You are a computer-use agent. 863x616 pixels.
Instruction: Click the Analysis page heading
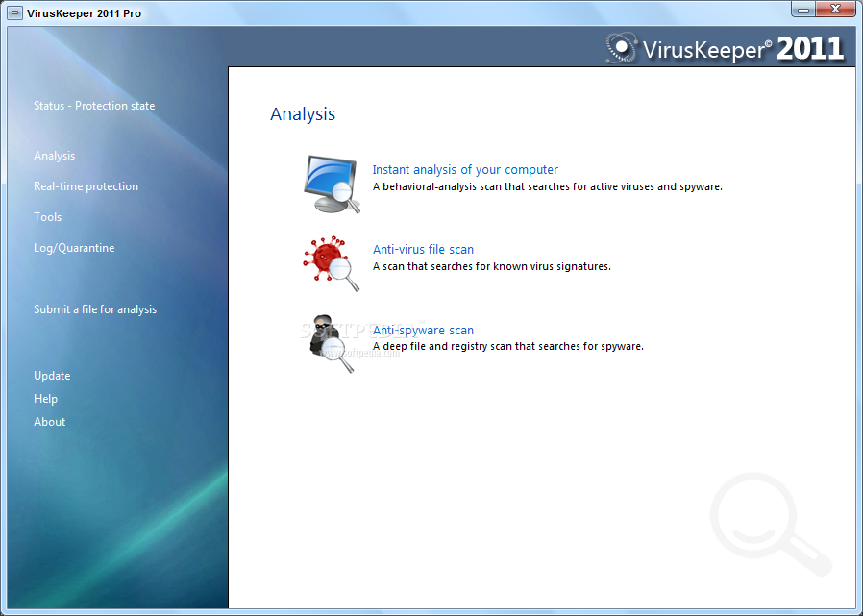click(x=303, y=114)
